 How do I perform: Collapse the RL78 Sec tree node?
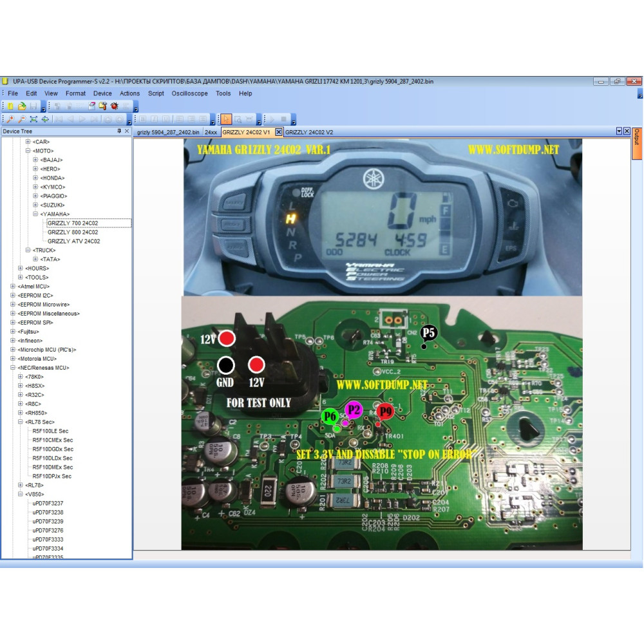pos(20,422)
